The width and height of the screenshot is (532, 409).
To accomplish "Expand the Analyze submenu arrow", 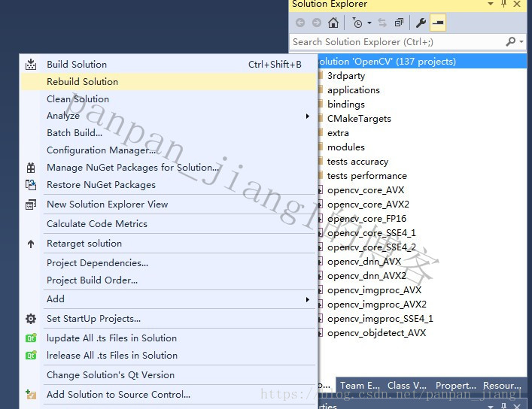I will (308, 116).
